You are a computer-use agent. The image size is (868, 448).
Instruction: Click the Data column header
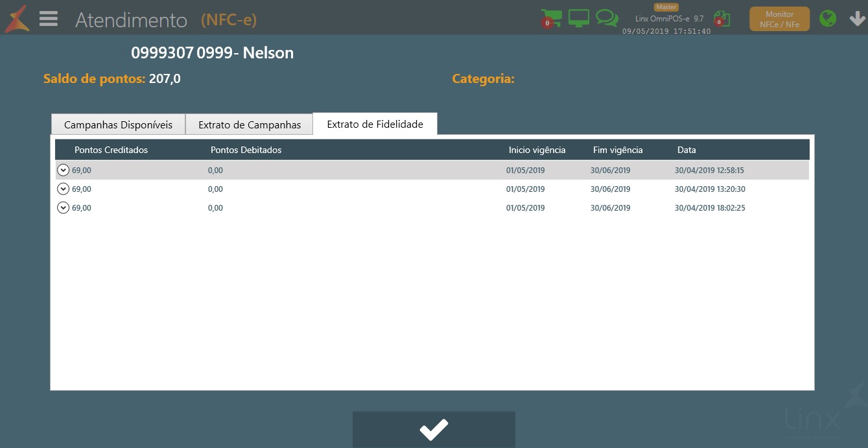686,150
